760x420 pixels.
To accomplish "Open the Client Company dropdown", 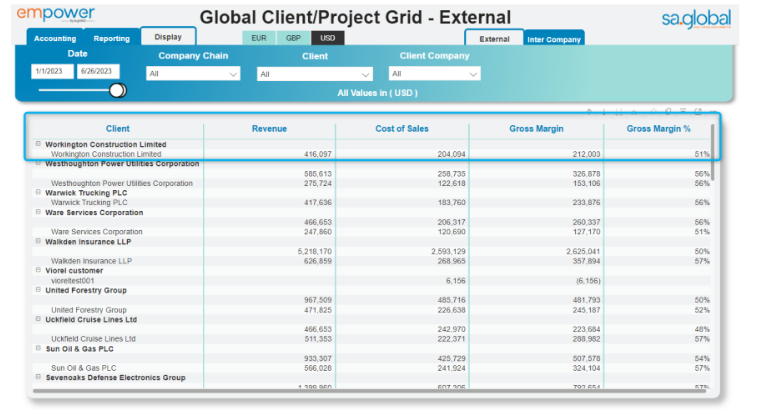I will coord(434,74).
